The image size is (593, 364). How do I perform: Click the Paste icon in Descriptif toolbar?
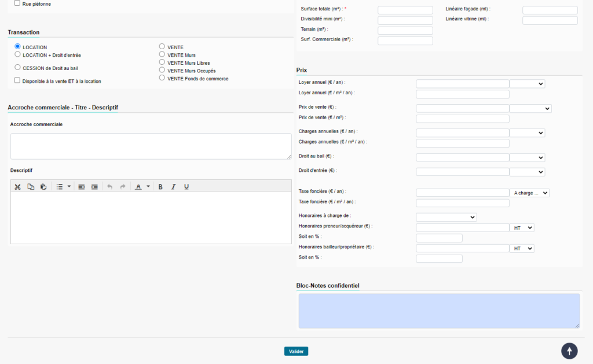tap(43, 187)
